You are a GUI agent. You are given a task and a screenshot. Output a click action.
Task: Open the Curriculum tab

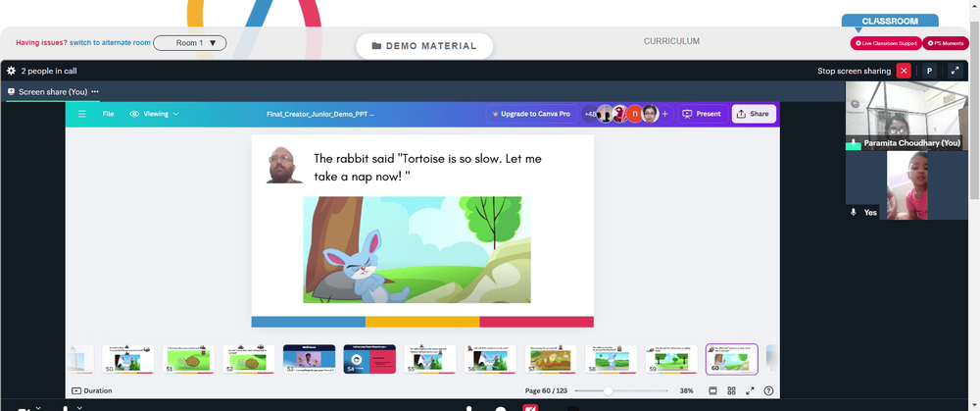pos(672,41)
